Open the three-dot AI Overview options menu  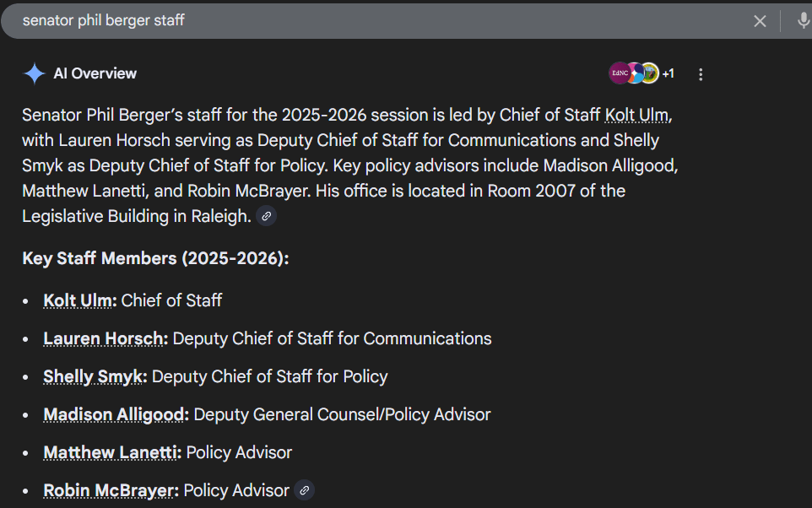click(x=701, y=74)
